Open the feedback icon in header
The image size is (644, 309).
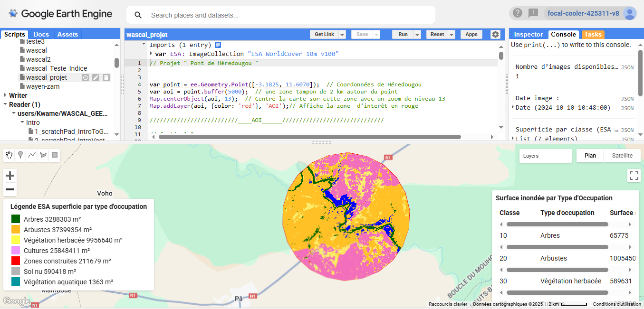click(x=533, y=13)
